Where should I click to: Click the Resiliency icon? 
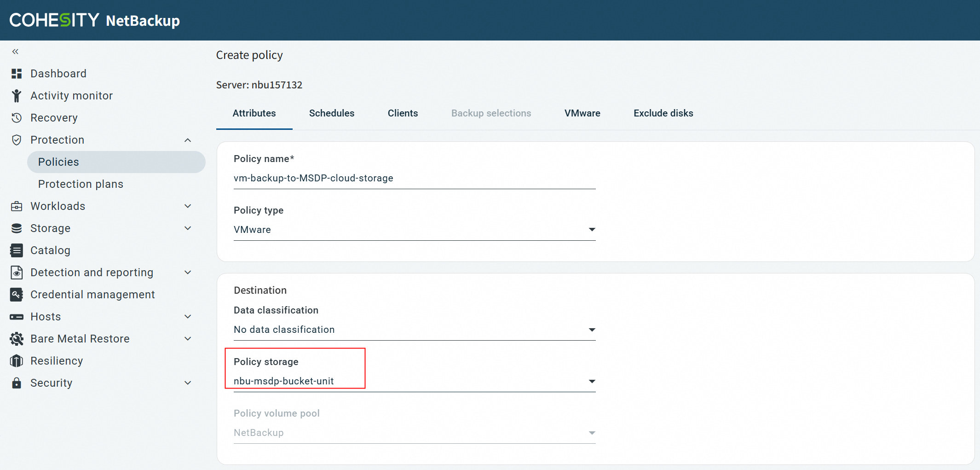point(17,361)
